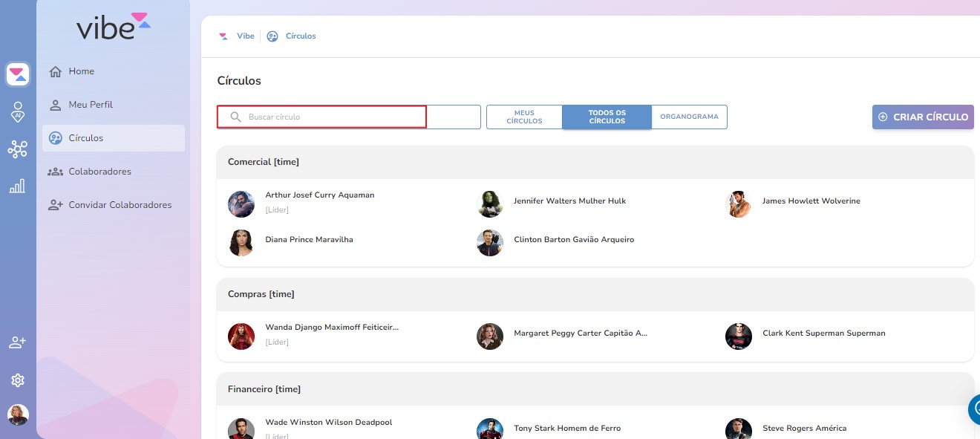The image size is (980, 439).
Task: Click the Círculos page heading
Action: tap(239, 81)
